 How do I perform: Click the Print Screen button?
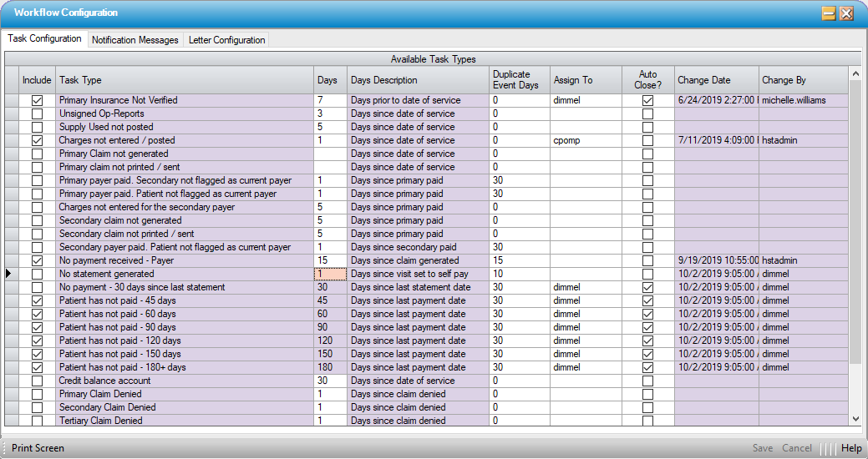38,448
